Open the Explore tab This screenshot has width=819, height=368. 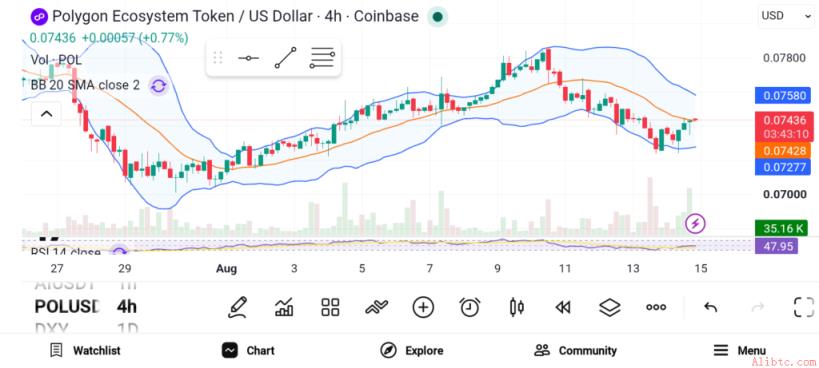tap(412, 351)
